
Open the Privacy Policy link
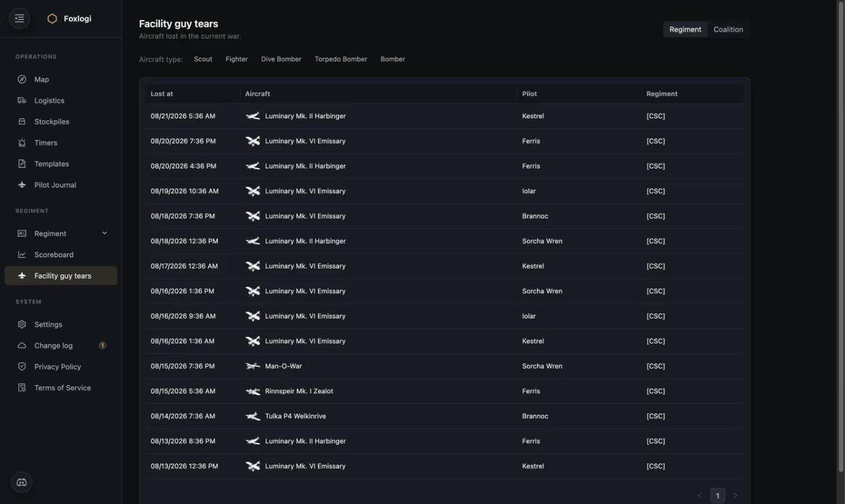click(61, 367)
